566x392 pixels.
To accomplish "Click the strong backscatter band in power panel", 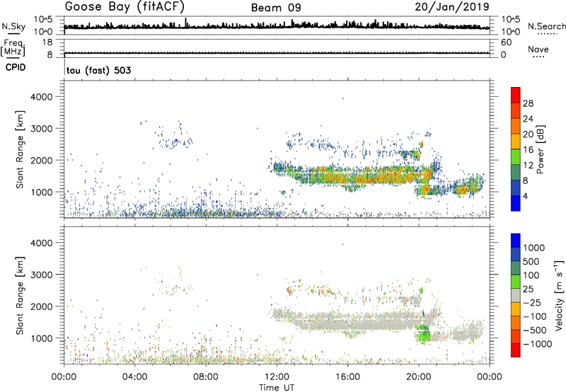I will (357, 176).
